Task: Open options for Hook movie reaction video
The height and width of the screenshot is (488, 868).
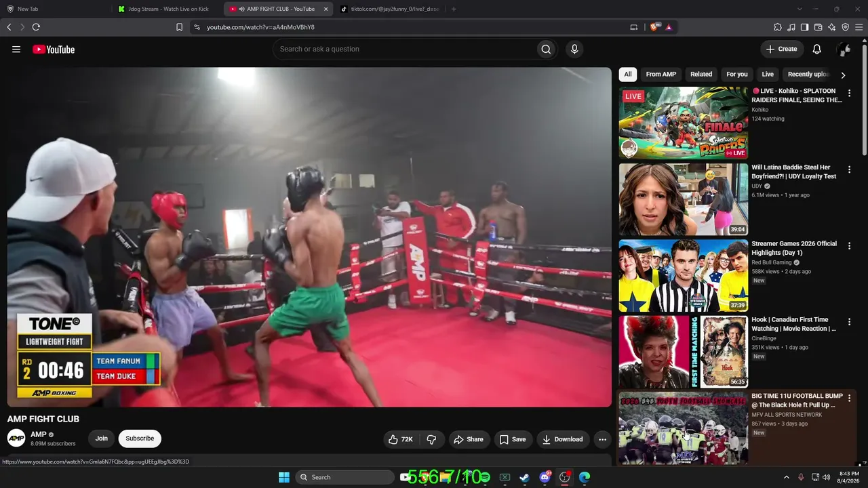Action: point(849,322)
